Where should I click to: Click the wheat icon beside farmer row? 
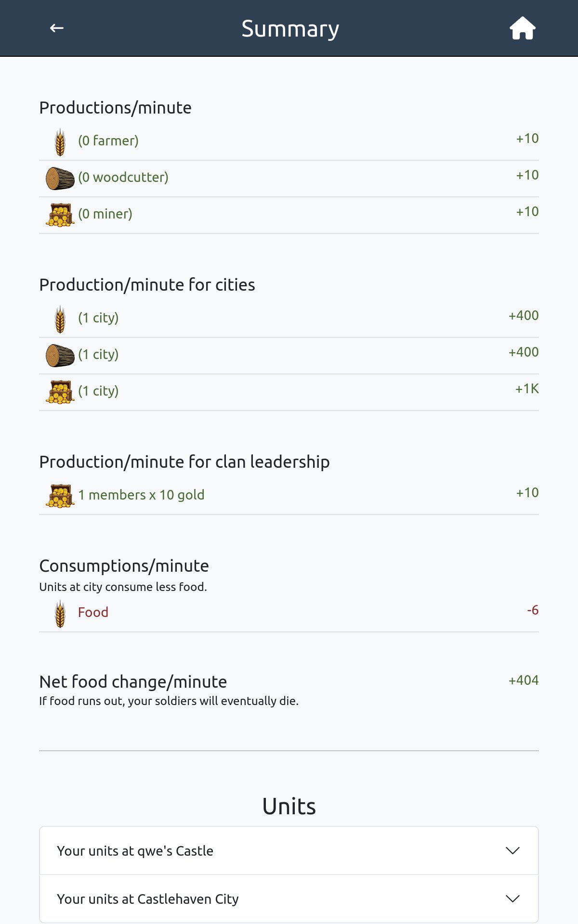pos(60,142)
